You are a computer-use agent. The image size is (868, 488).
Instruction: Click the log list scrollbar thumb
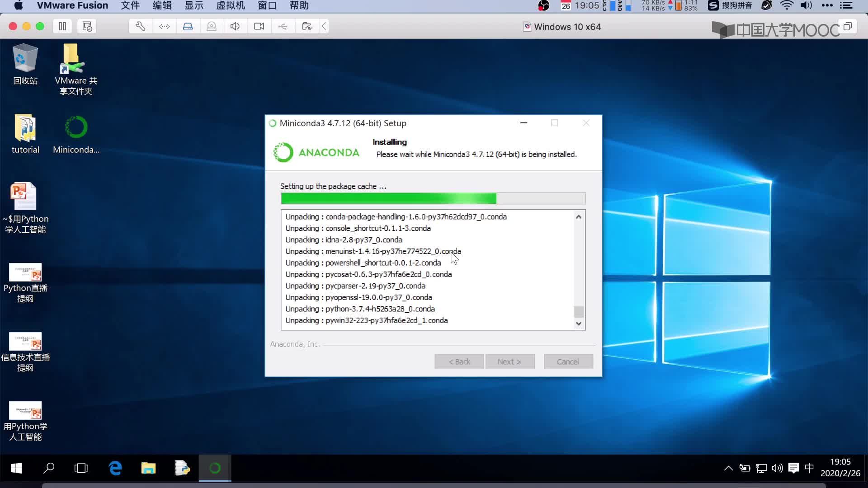tap(579, 312)
